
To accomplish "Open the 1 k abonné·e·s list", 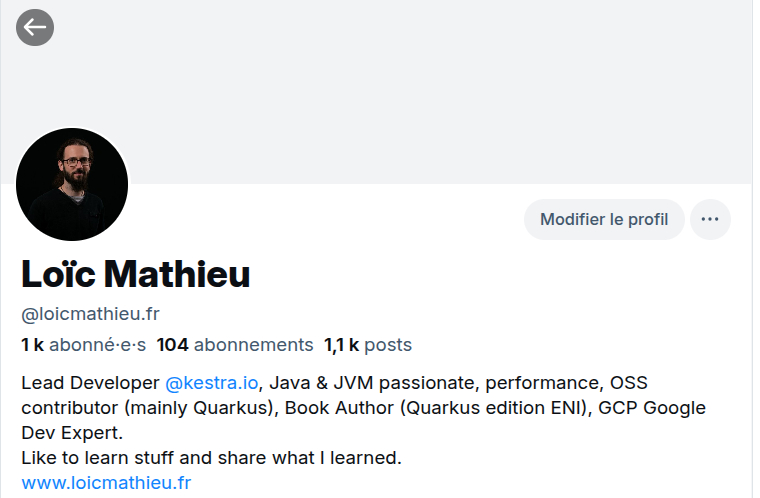I will (x=83, y=345).
